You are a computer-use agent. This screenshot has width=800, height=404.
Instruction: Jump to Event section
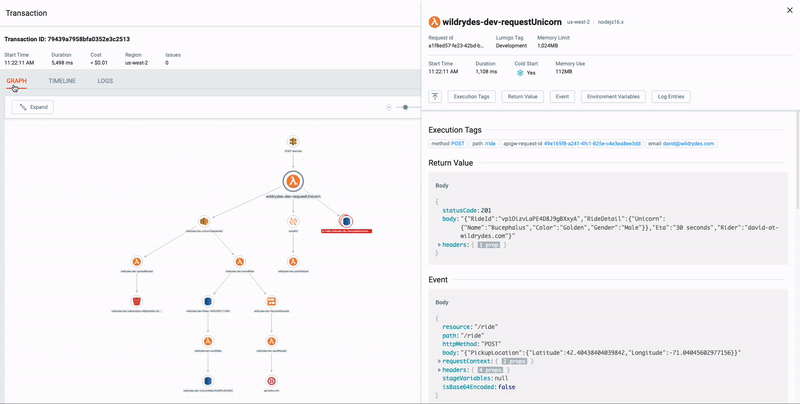click(x=562, y=96)
